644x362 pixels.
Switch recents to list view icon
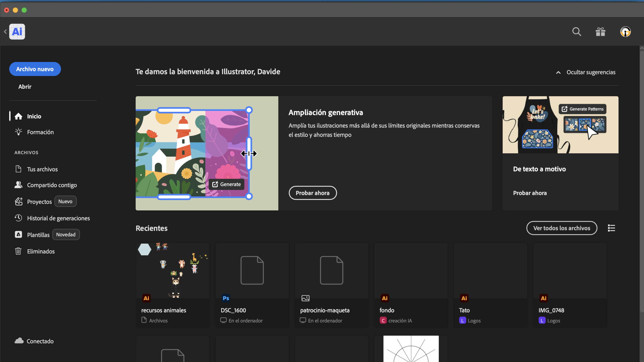pos(611,228)
